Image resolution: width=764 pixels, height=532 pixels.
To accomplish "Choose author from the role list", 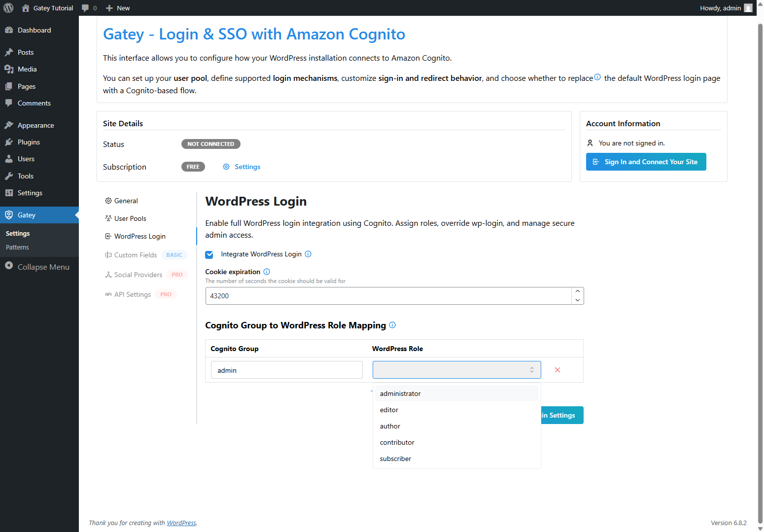I will [456, 426].
